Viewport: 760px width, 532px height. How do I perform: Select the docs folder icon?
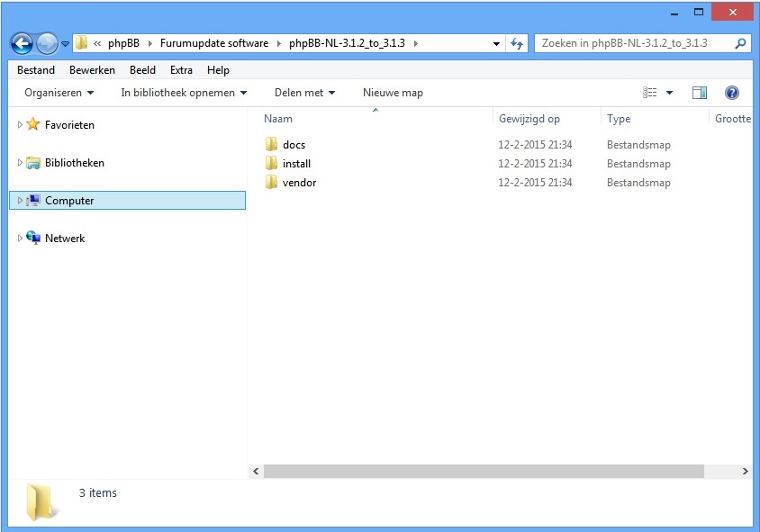271,144
